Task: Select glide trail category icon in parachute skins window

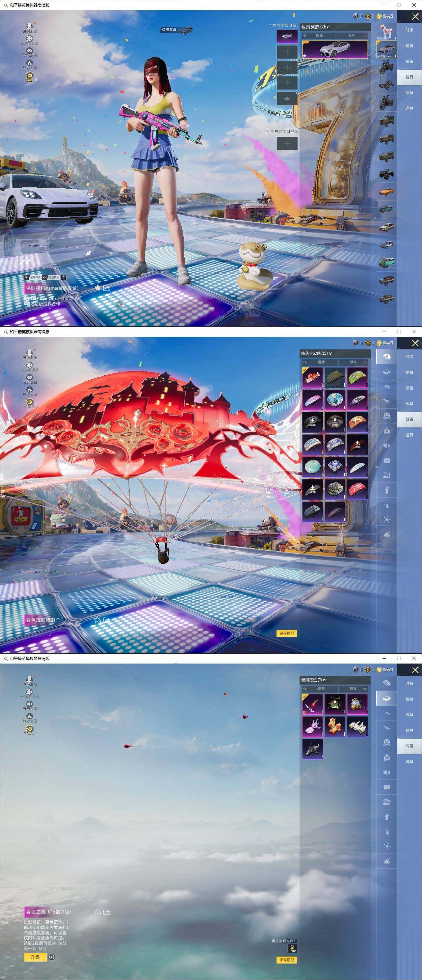Action: tap(386, 372)
